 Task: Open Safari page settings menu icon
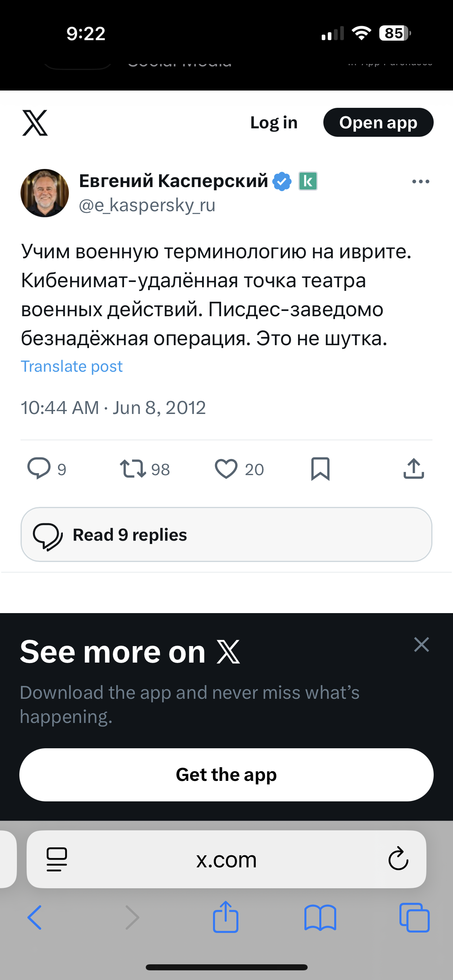(57, 859)
